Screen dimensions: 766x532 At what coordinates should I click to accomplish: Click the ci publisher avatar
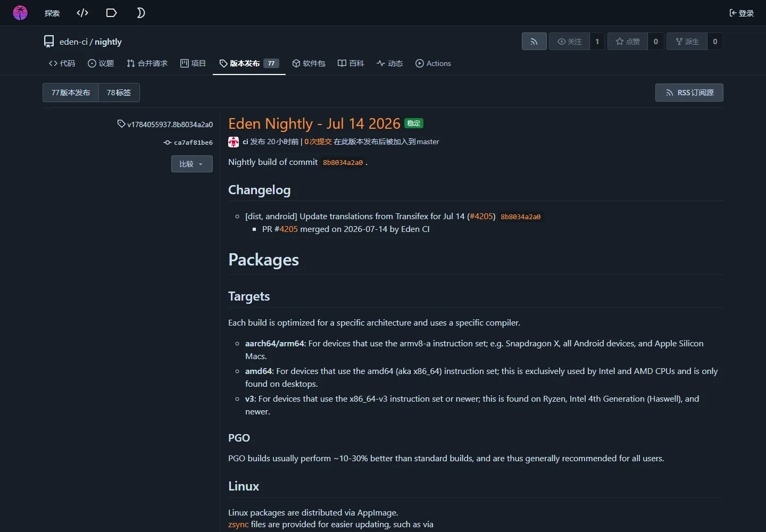[234, 142]
